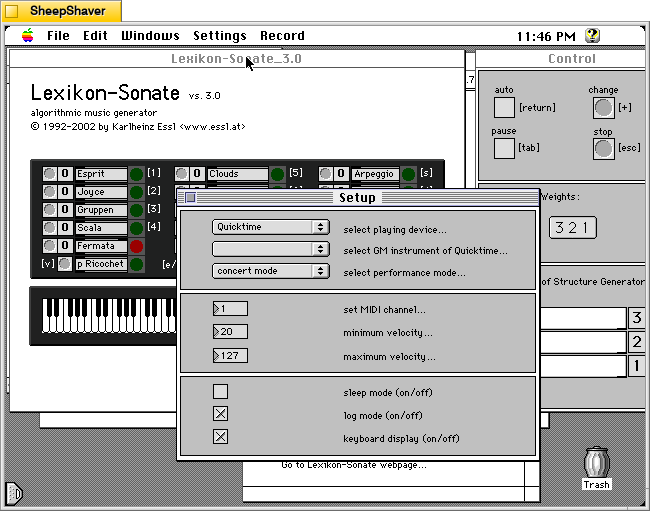Toggle the grey button left of Esprit
The image size is (650, 511).
coord(49,174)
